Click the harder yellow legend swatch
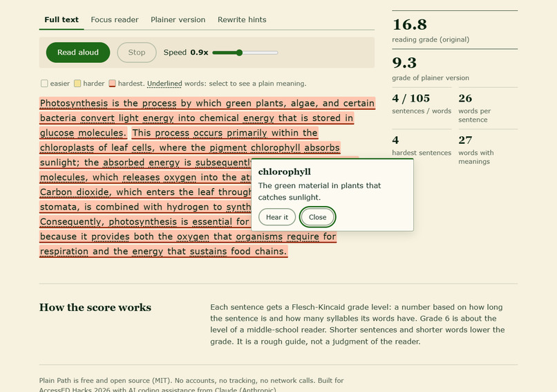The image size is (557, 392). [77, 84]
